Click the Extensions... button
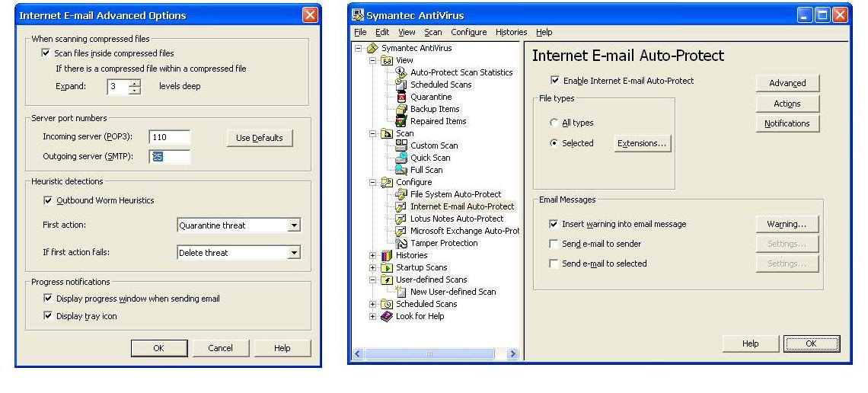The image size is (868, 393). point(642,143)
